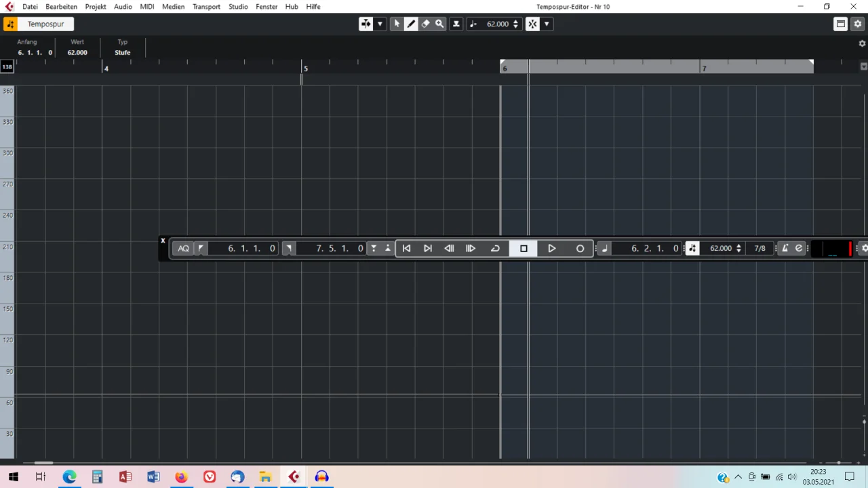This screenshot has width=868, height=488.
Task: Open the Snap type dropdown arrow
Action: coord(547,24)
